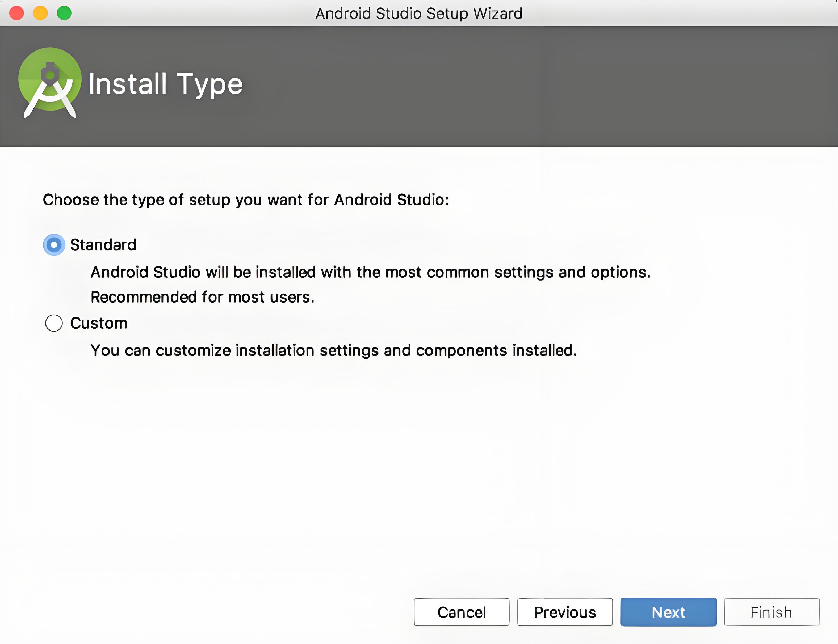This screenshot has width=838, height=644.
Task: Click the "Custom" option label
Action: [99, 323]
